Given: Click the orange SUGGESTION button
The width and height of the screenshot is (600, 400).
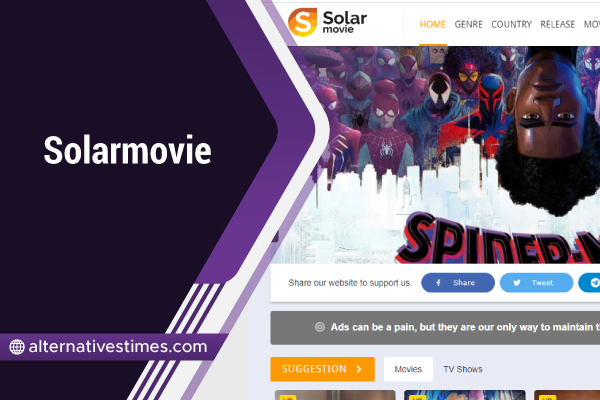Looking at the screenshot, I should click(323, 369).
